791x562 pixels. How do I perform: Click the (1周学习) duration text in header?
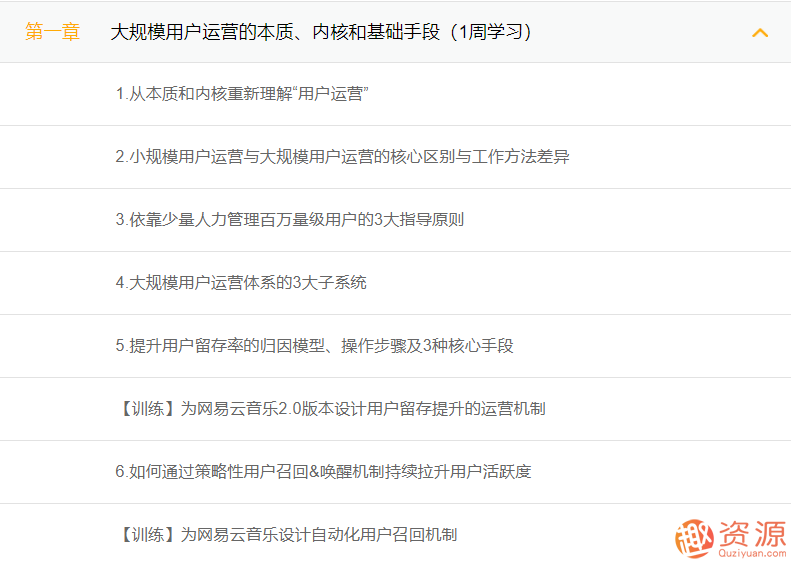point(490,32)
